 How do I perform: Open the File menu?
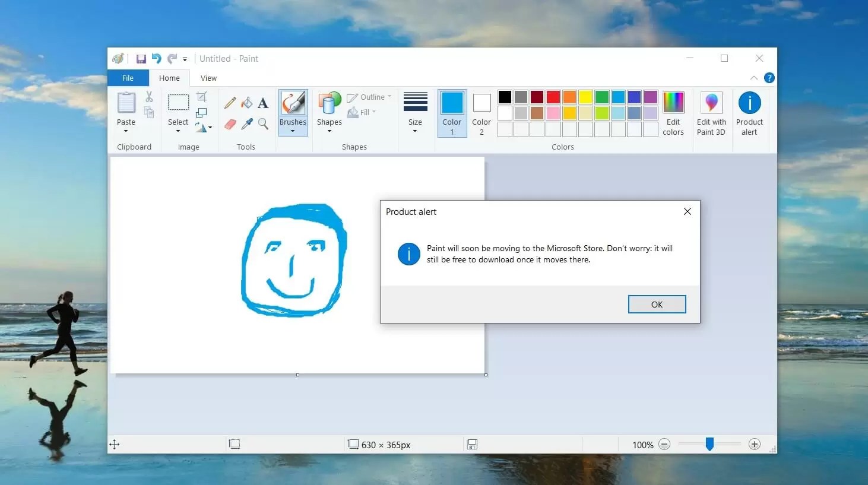[127, 78]
